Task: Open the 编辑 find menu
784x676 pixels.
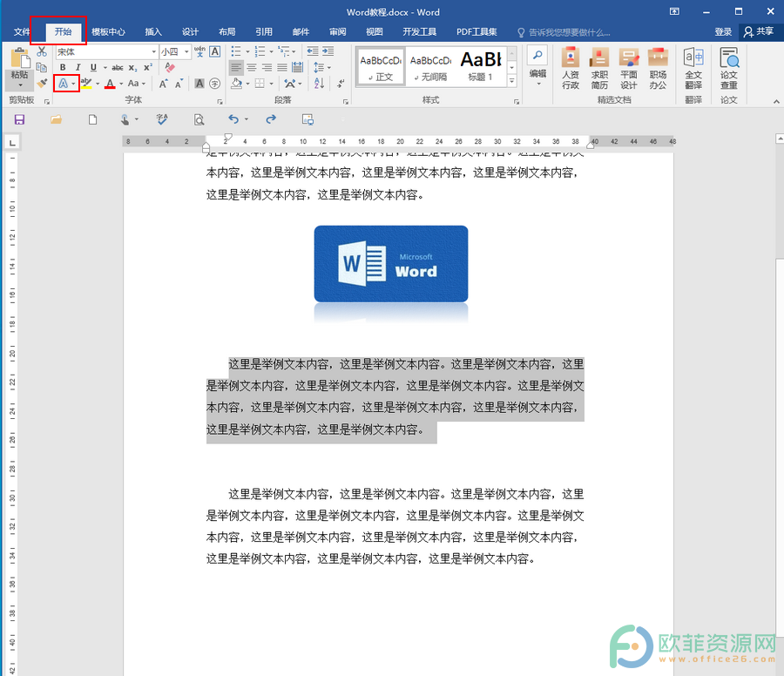Action: (x=537, y=66)
